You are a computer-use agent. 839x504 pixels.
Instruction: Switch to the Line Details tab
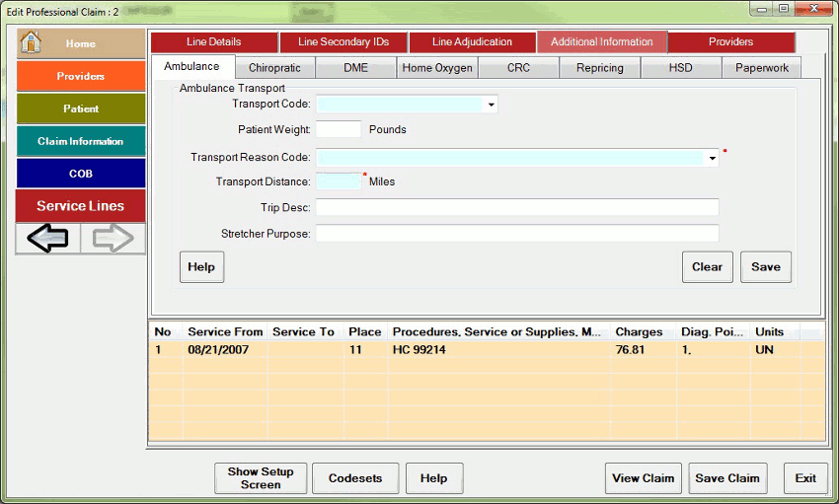click(x=213, y=42)
